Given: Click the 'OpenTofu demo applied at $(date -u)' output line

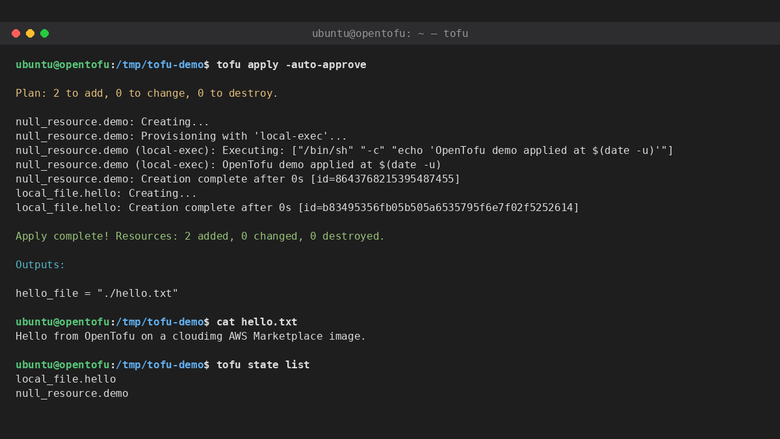Looking at the screenshot, I should pos(228,165).
